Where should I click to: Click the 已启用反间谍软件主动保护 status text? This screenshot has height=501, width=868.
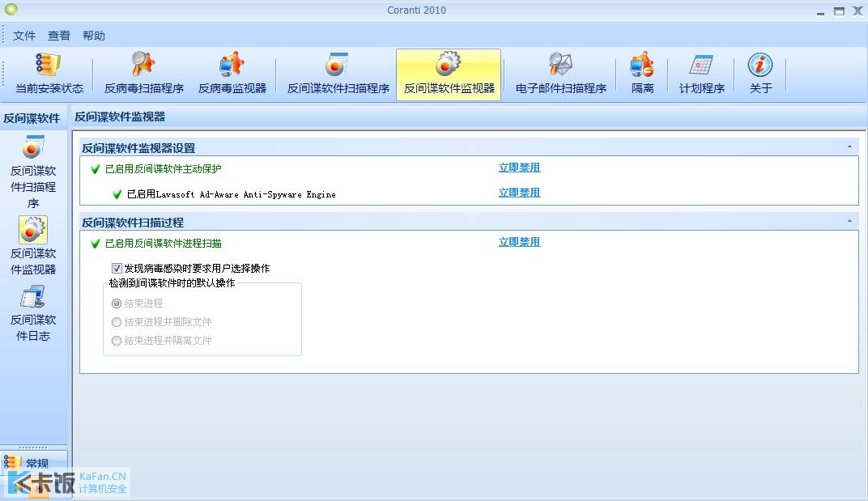[x=164, y=169]
